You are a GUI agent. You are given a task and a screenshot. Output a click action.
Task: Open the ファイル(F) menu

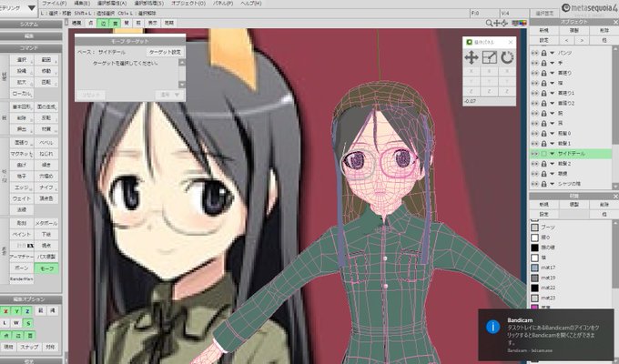pyautogui.click(x=54, y=3)
